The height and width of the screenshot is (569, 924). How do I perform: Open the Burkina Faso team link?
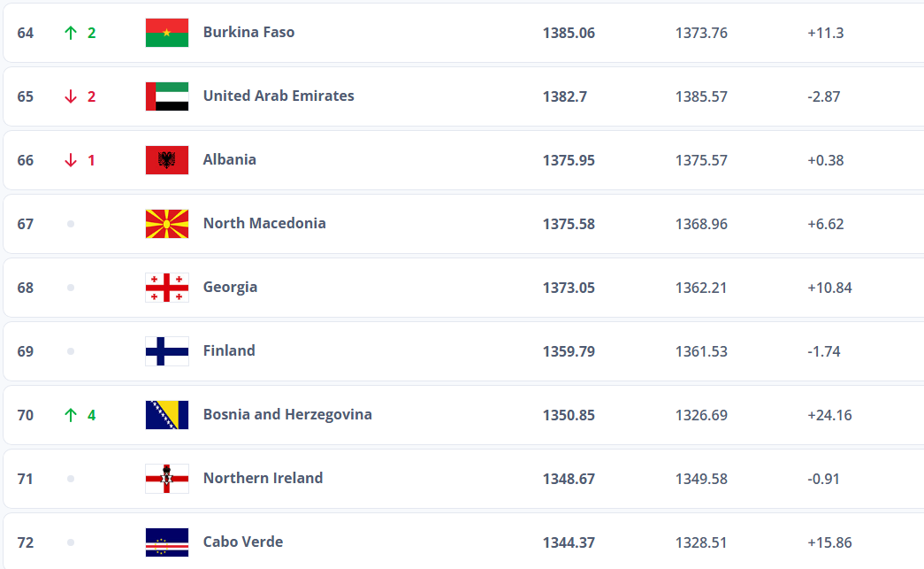(248, 33)
